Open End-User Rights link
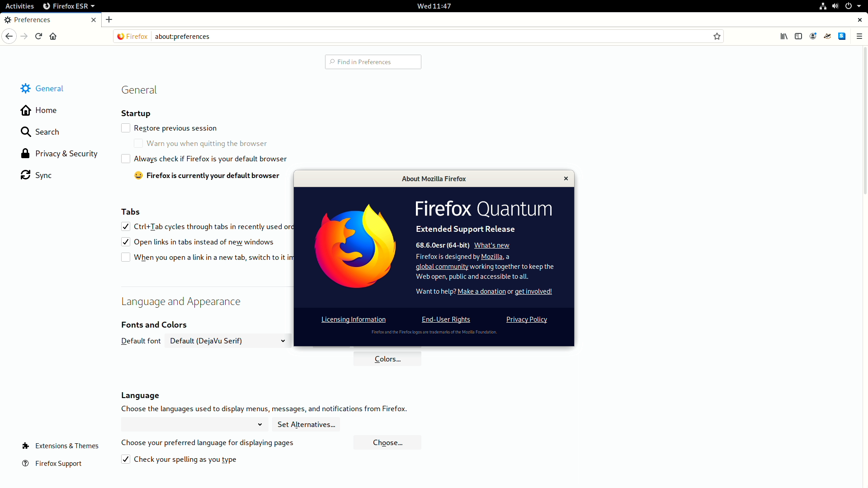Image resolution: width=868 pixels, height=488 pixels. pyautogui.click(x=446, y=319)
